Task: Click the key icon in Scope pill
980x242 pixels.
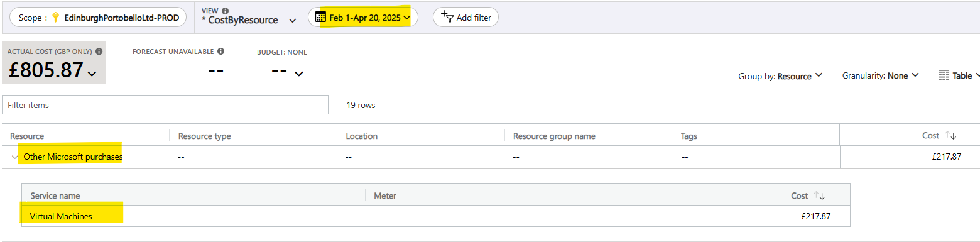Action: [x=55, y=18]
